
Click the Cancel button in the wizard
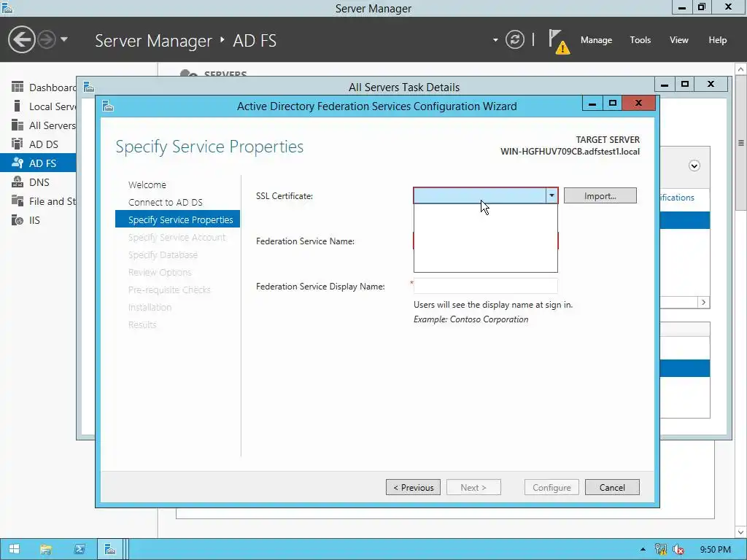pos(612,487)
